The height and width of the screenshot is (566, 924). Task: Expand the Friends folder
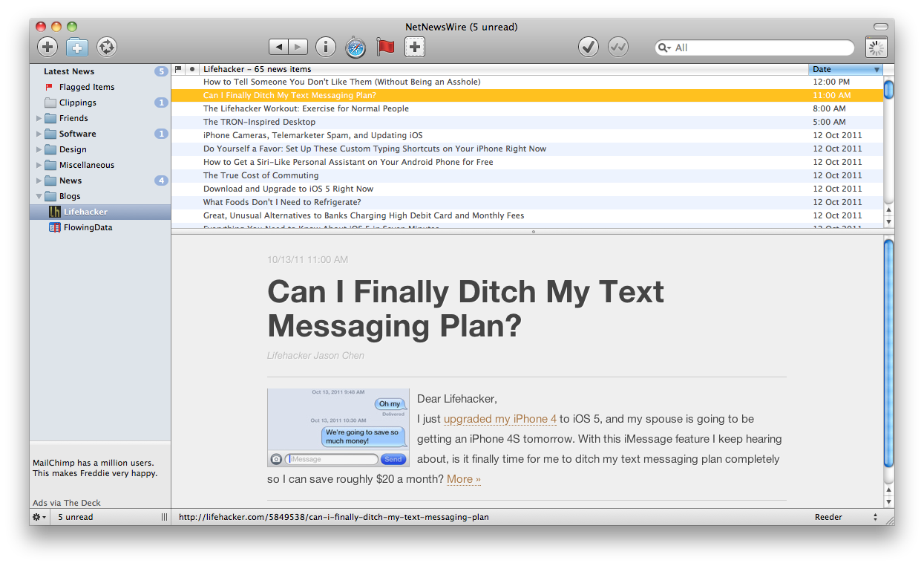(x=39, y=118)
